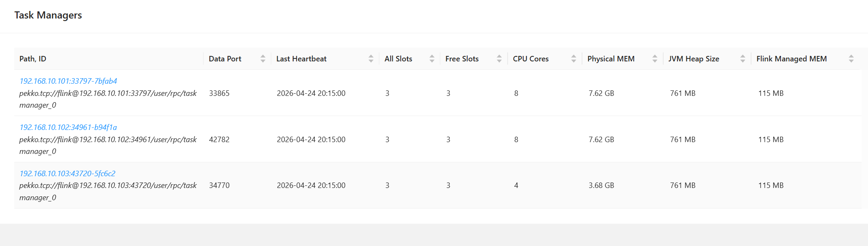Sort by Flink Managed MEM arrows
The image size is (868, 246).
(851, 59)
